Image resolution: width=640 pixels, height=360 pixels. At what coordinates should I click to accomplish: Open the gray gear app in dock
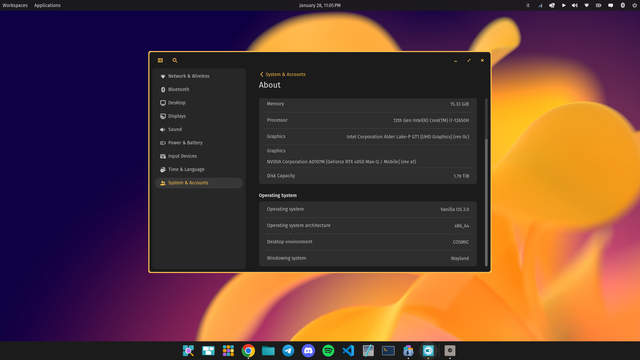(450, 351)
